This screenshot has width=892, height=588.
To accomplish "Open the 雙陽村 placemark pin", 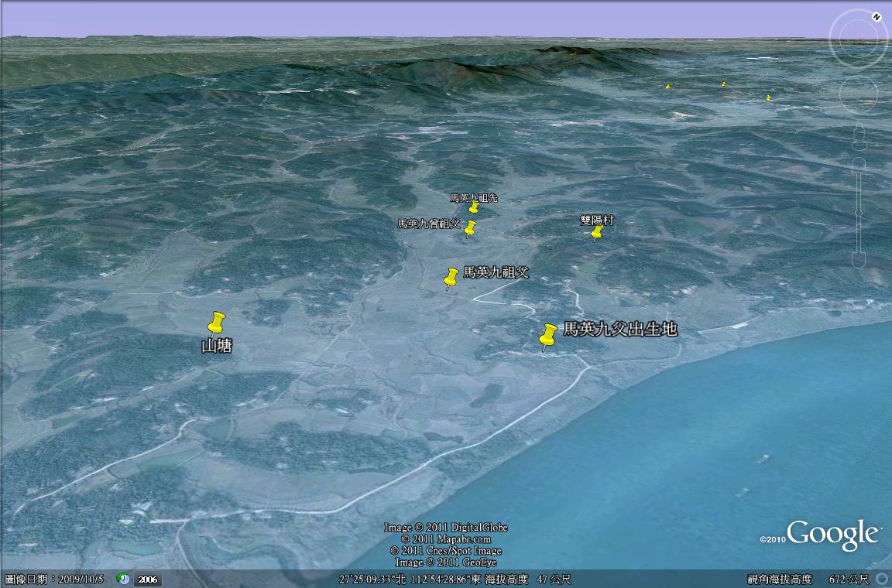I will pos(597,232).
